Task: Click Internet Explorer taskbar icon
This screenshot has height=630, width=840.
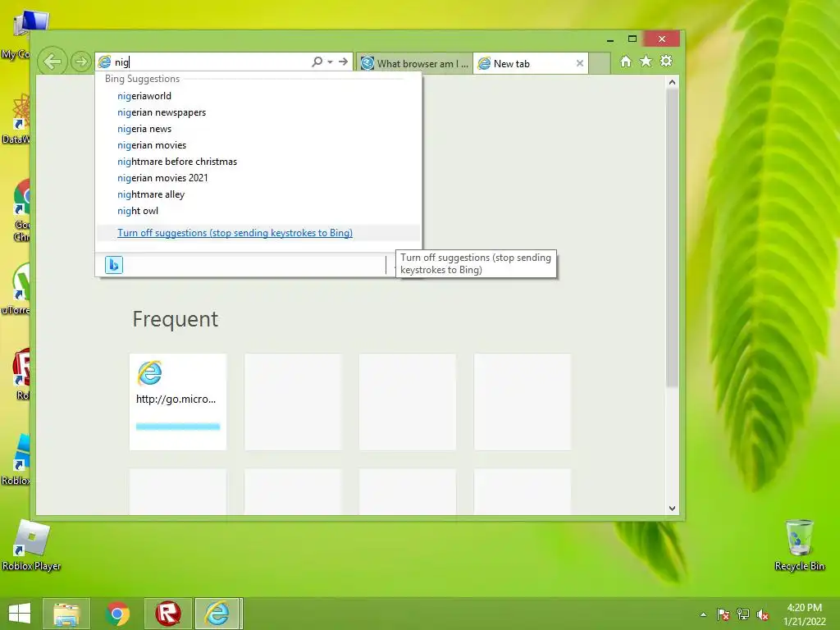Action: pos(218,614)
